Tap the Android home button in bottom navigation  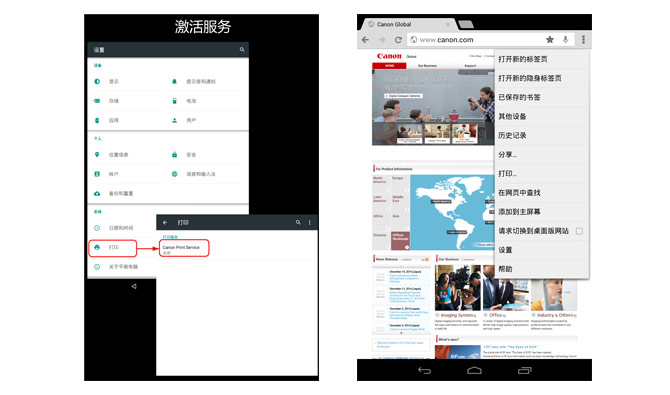474,370
